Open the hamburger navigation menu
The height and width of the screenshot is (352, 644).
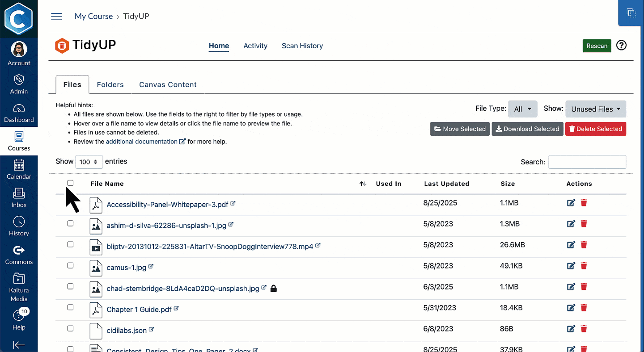click(56, 17)
